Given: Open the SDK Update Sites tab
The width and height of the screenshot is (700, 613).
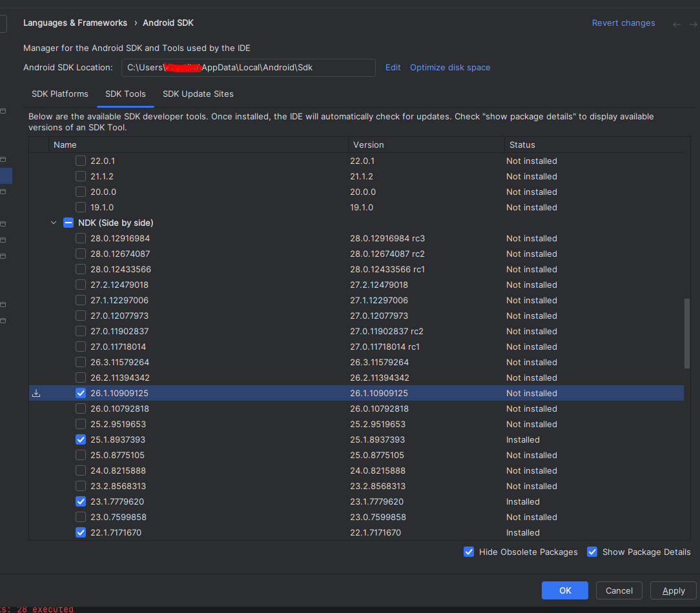Looking at the screenshot, I should point(198,94).
